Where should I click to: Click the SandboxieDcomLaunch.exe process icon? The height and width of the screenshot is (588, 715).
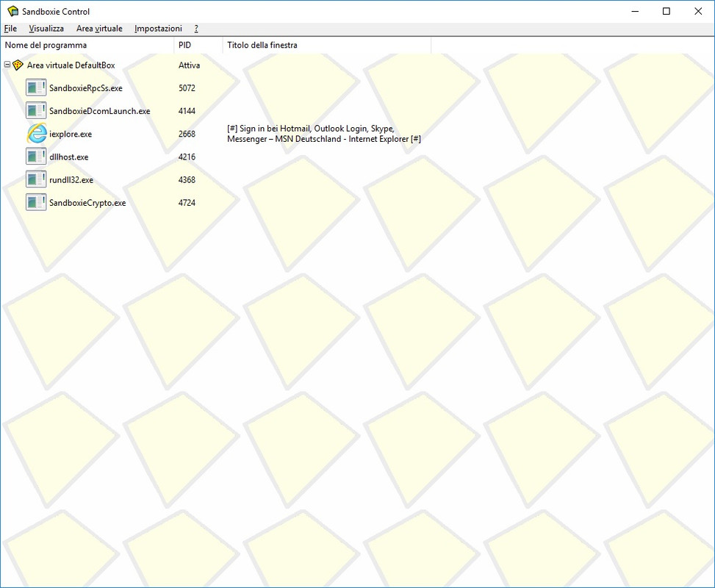[36, 110]
